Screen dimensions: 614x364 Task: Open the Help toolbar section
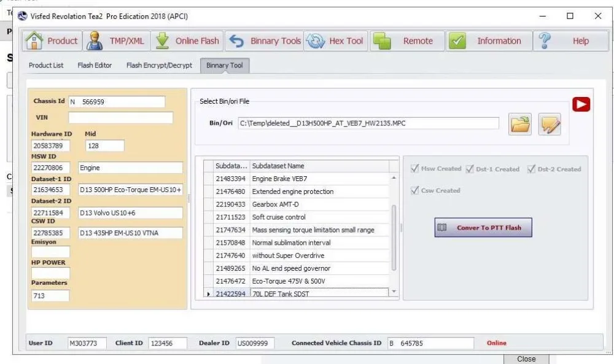tap(570, 41)
